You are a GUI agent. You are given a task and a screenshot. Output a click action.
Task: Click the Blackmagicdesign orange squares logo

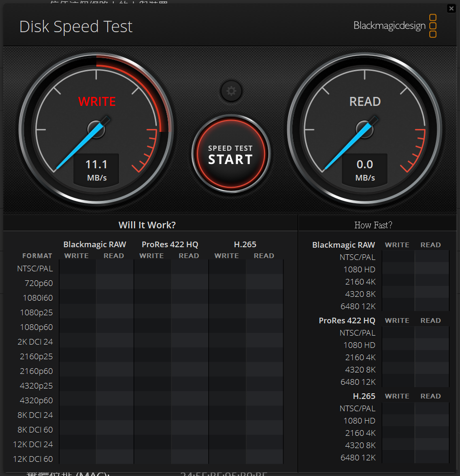(x=433, y=26)
